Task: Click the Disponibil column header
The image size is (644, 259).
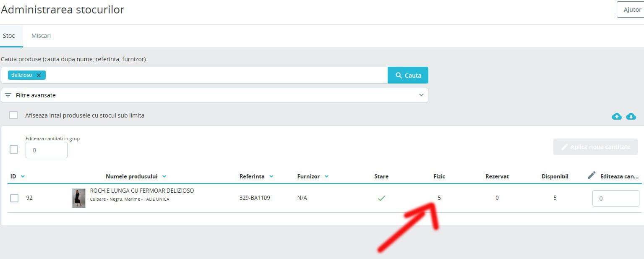Action: 555,176
